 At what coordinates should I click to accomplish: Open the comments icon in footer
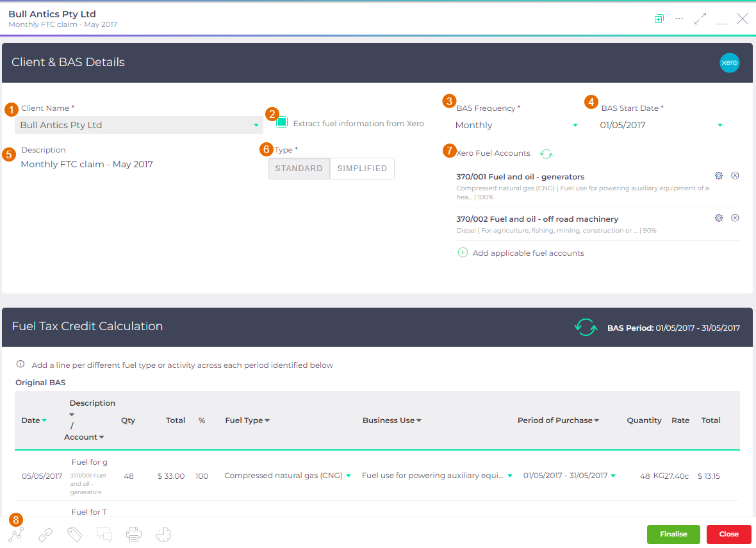click(x=104, y=535)
